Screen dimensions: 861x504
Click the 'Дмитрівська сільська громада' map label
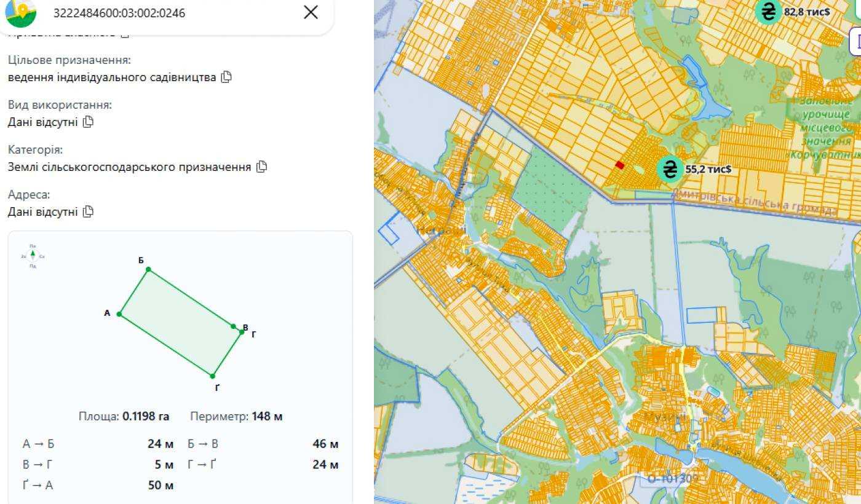click(x=756, y=202)
